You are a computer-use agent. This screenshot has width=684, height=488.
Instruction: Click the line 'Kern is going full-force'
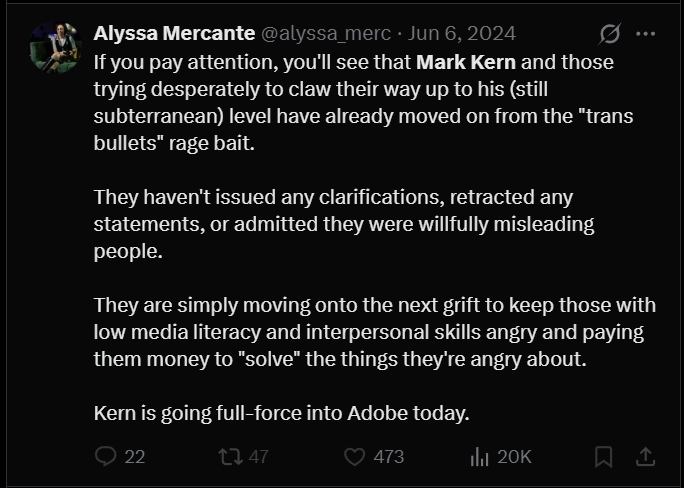(281, 413)
